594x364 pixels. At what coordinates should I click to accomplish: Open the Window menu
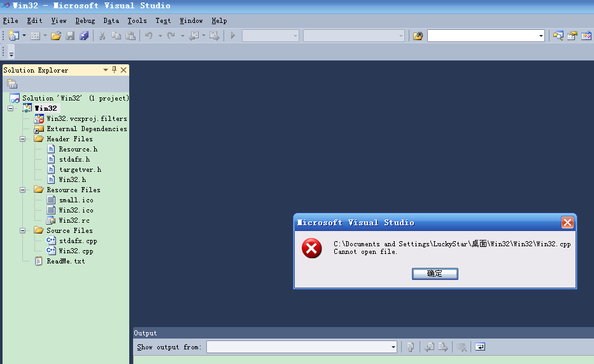pos(191,21)
